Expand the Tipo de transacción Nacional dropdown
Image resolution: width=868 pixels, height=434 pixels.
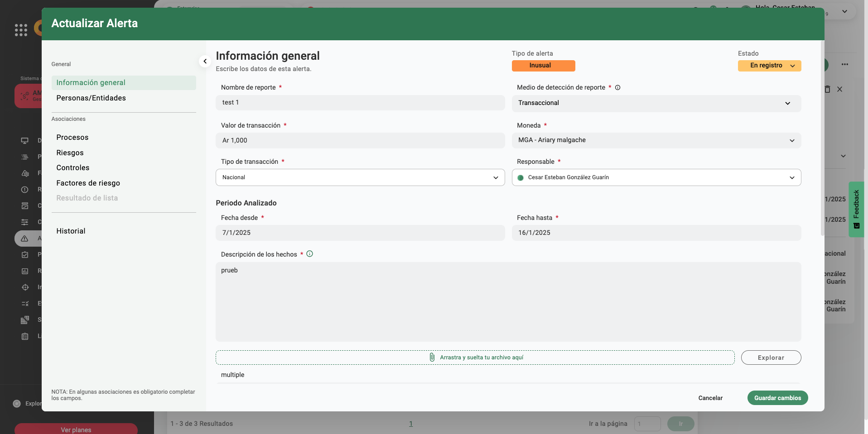(x=360, y=177)
